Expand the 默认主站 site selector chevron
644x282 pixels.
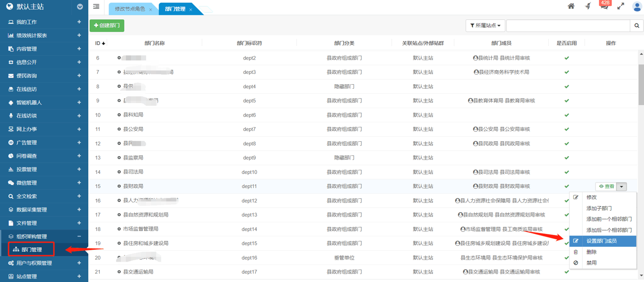[80, 7]
